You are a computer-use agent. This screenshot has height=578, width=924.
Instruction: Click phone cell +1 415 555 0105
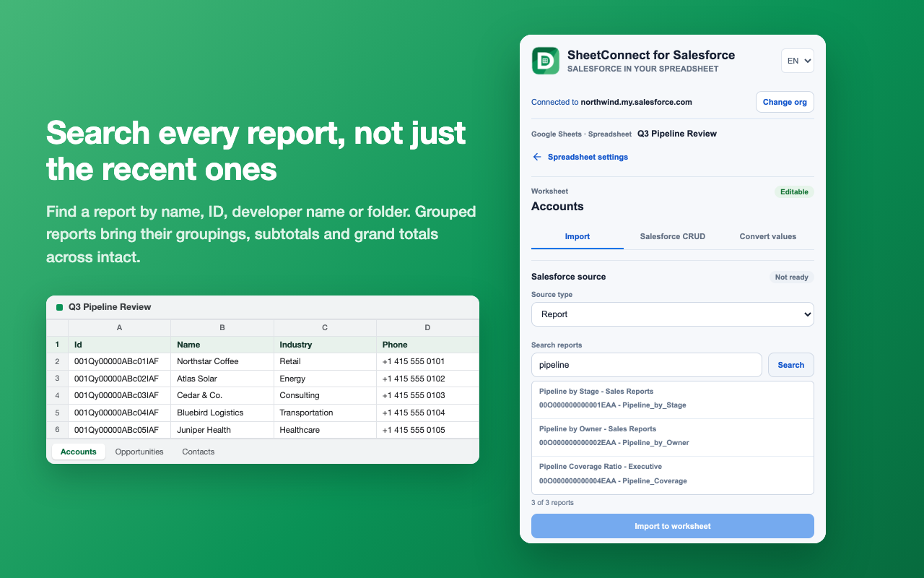coord(427,430)
